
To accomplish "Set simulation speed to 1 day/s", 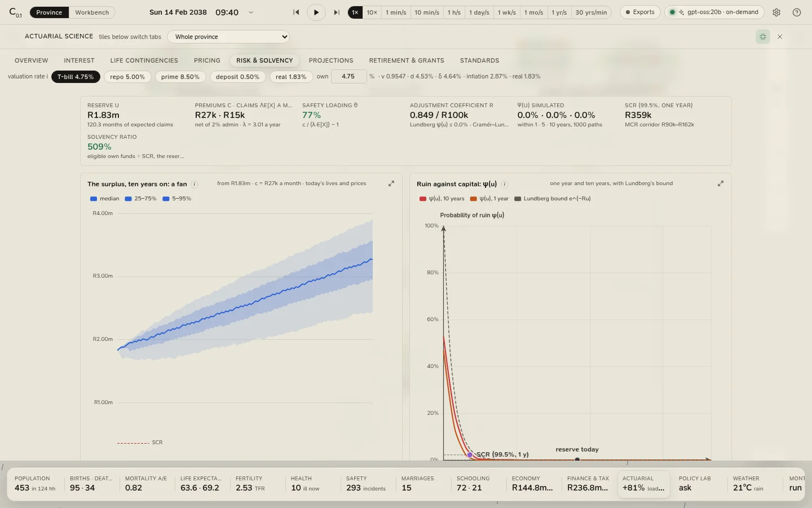I will pyautogui.click(x=479, y=12).
